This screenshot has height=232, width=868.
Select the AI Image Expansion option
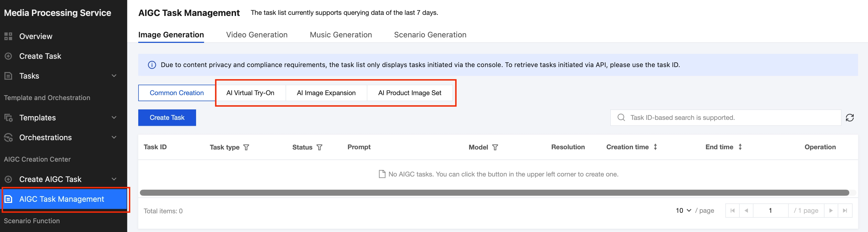click(x=326, y=93)
